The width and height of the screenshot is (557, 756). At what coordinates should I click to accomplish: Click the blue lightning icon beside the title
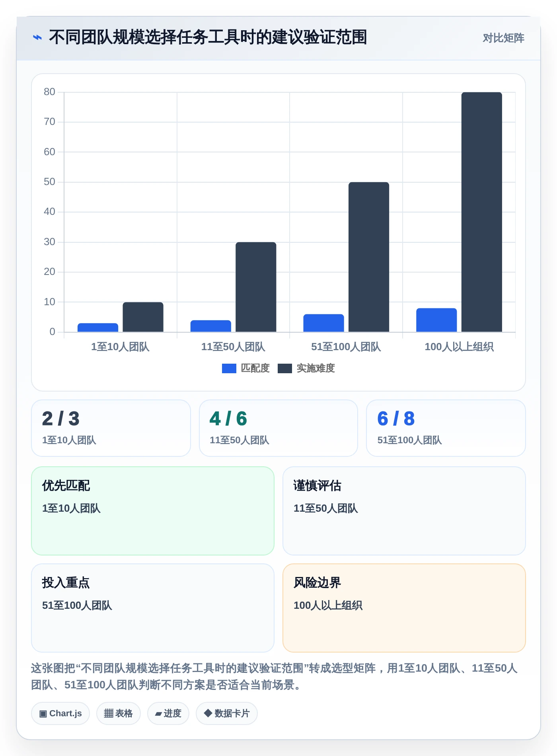pyautogui.click(x=37, y=38)
